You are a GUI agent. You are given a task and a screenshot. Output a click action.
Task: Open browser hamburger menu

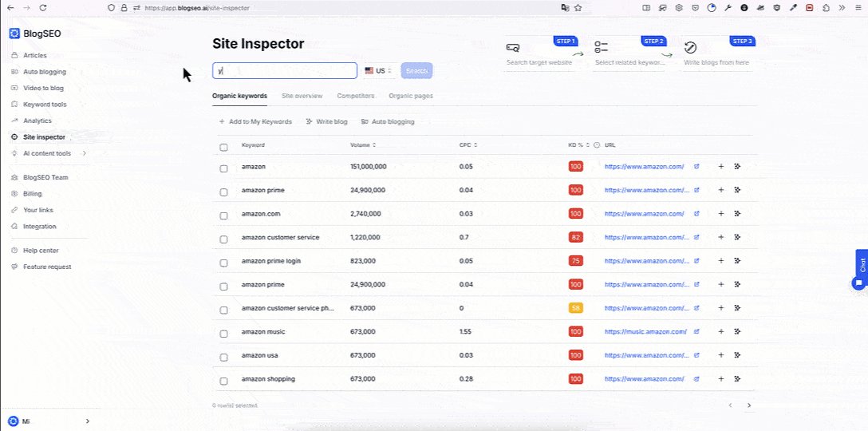858,8
